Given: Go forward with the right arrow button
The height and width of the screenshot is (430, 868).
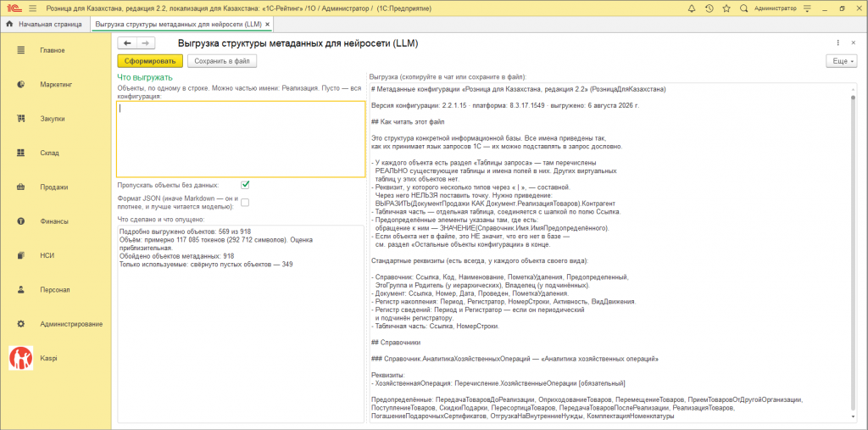Looking at the screenshot, I should point(146,43).
